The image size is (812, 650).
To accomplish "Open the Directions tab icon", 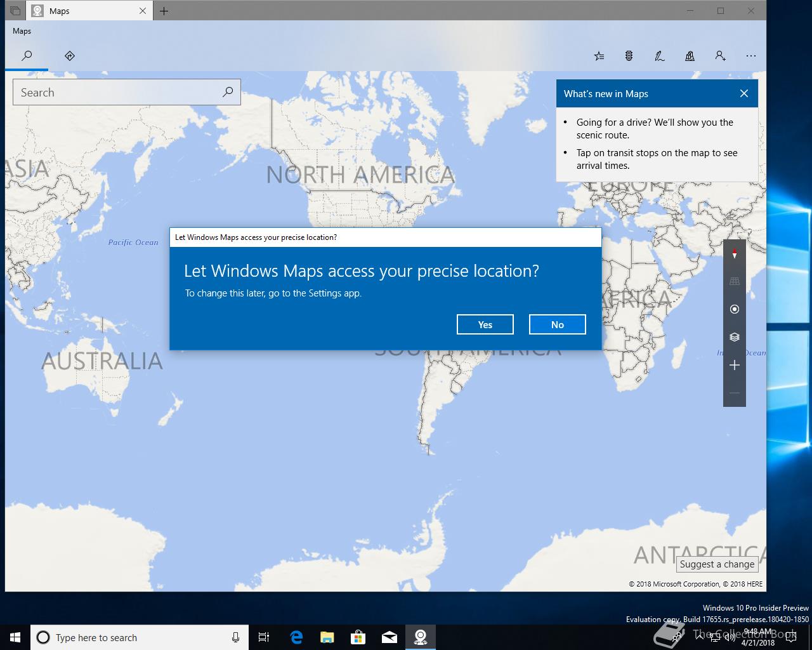I will click(70, 56).
